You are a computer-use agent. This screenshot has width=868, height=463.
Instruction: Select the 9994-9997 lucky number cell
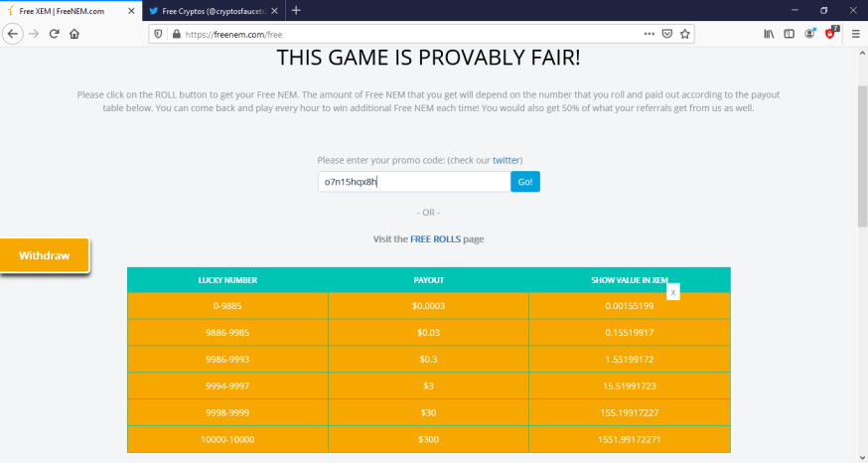point(227,386)
